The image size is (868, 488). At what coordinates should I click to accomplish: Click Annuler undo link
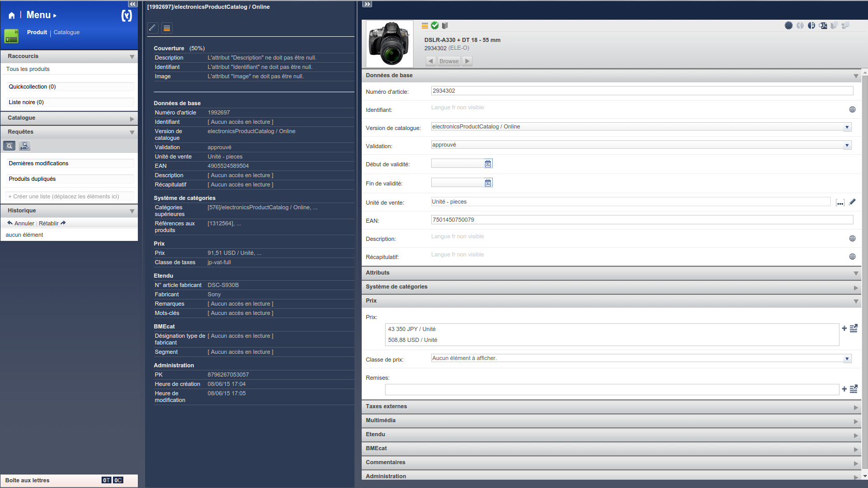pyautogui.click(x=21, y=223)
